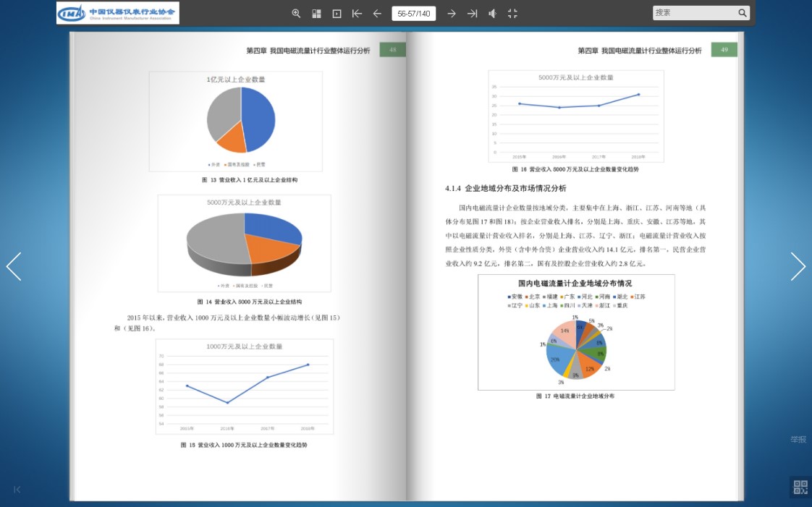Flip to next page with right chevron
Screen dimensions: 812x507
pos(798,267)
